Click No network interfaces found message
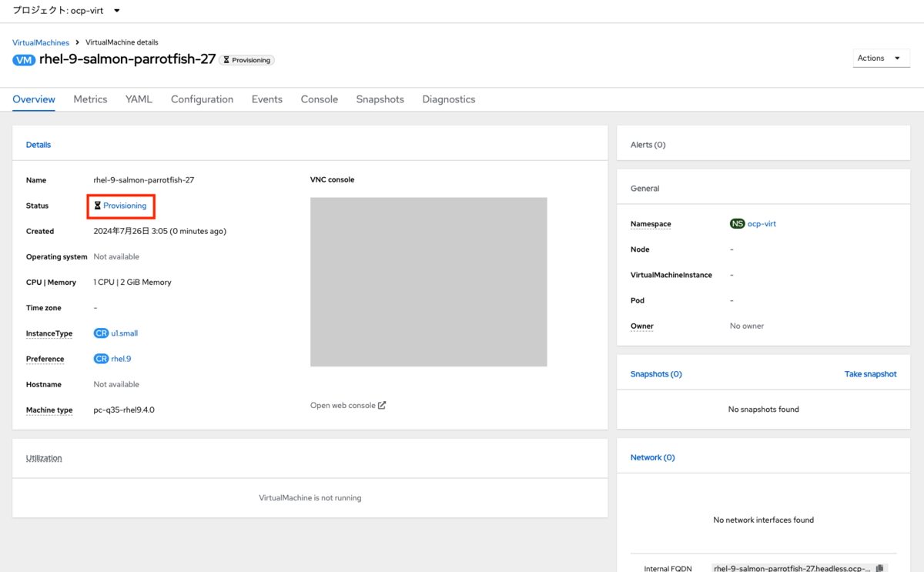The image size is (924, 572). click(763, 520)
